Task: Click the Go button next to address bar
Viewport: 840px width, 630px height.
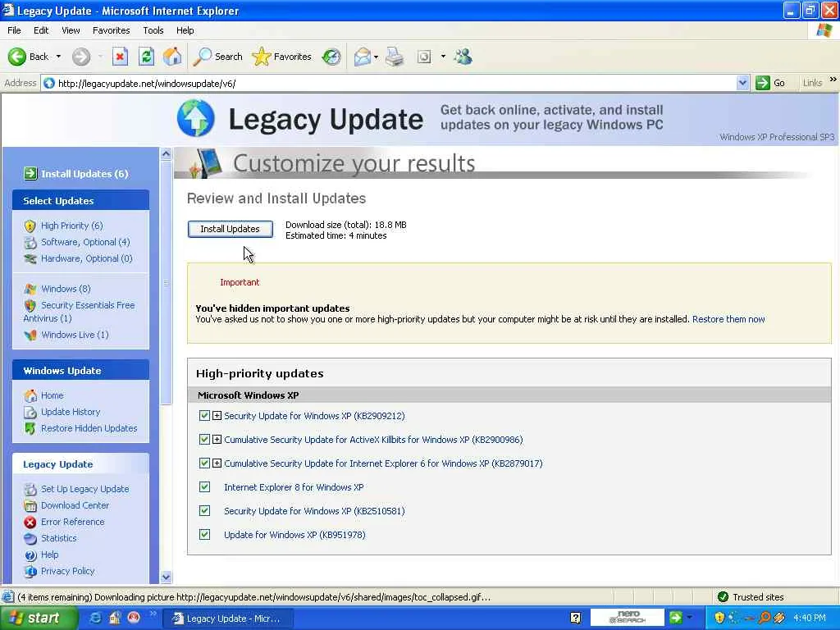Action: (770, 83)
